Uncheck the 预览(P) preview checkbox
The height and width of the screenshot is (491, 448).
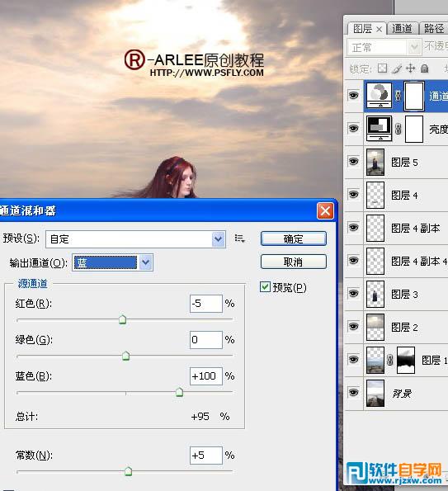[x=265, y=287]
